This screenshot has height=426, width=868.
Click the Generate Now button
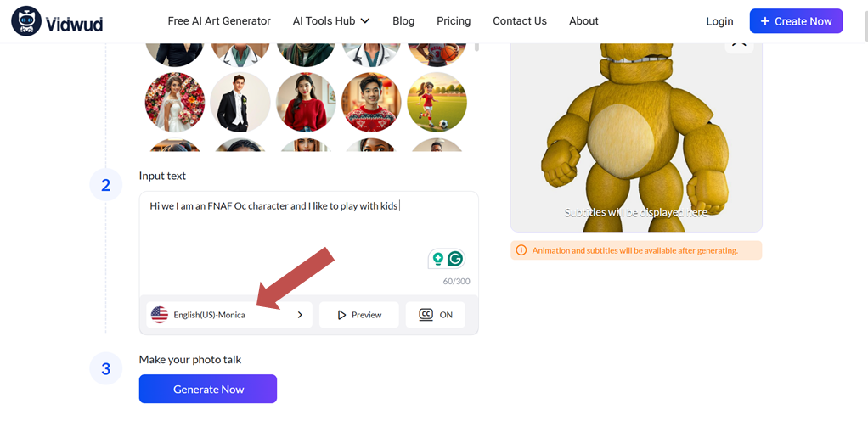(208, 389)
